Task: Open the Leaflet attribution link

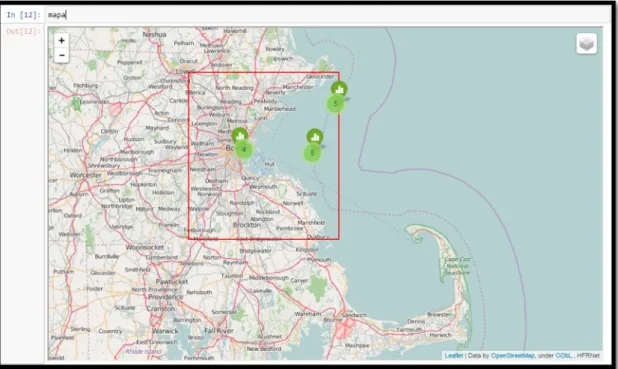Action: tap(454, 356)
